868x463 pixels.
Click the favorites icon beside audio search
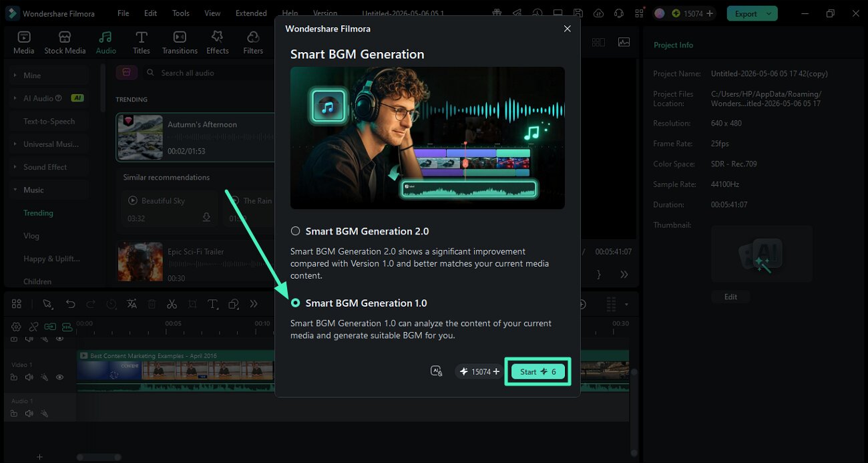[x=127, y=72]
